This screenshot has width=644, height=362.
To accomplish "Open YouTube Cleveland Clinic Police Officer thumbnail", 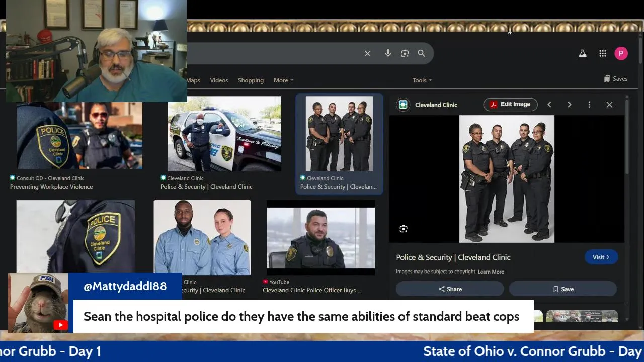I will point(320,237).
